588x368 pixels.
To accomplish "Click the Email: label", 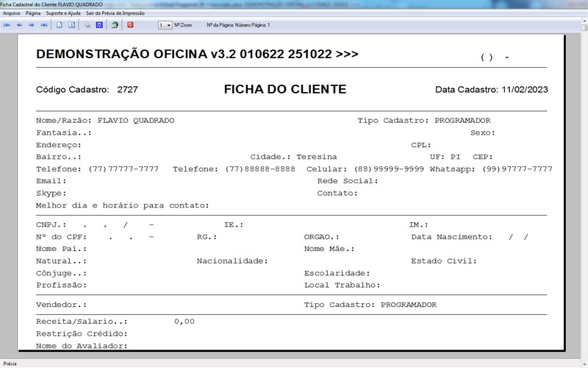I will coord(51,181).
